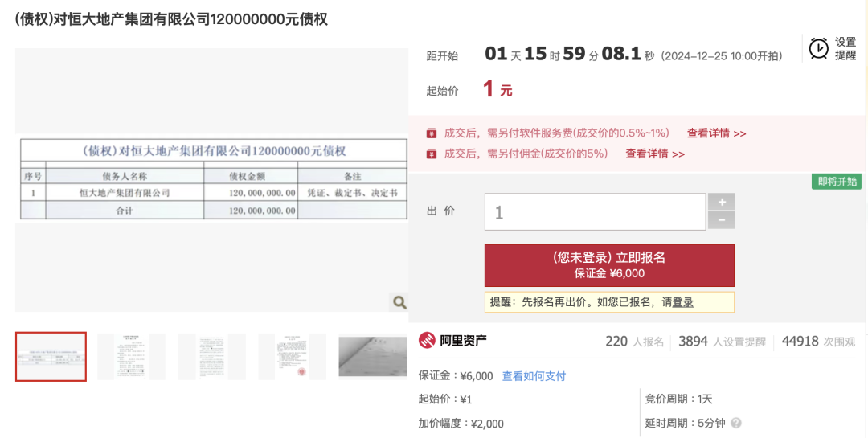
Task: Open 查看详情 for software service fee
Action: (x=716, y=133)
